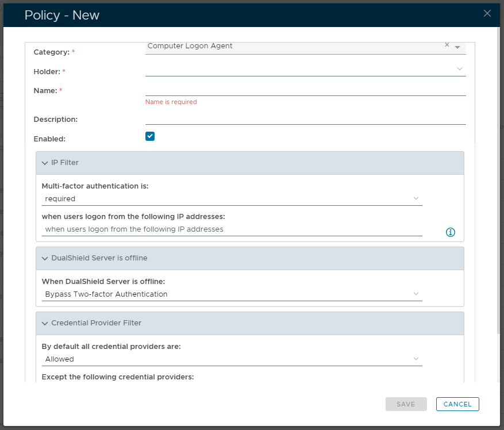Viewport: 504px width, 430px height.
Task: Click the SAVE button
Action: [x=406, y=404]
